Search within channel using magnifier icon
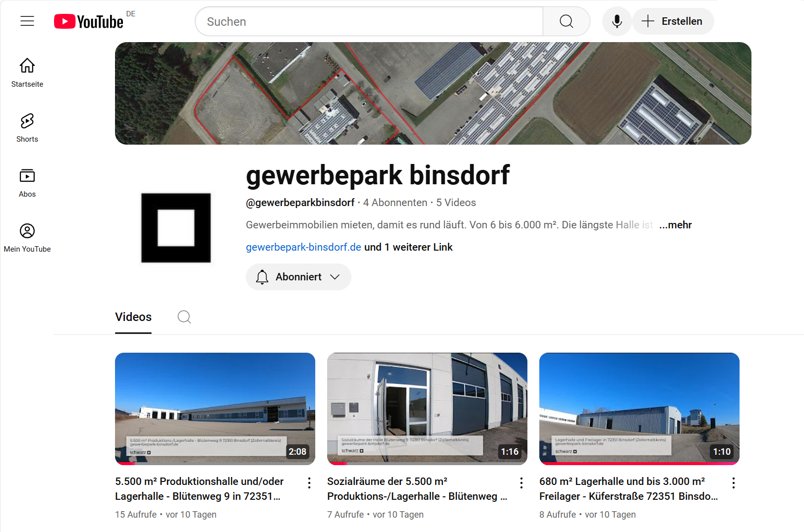The height and width of the screenshot is (532, 804). (184, 317)
